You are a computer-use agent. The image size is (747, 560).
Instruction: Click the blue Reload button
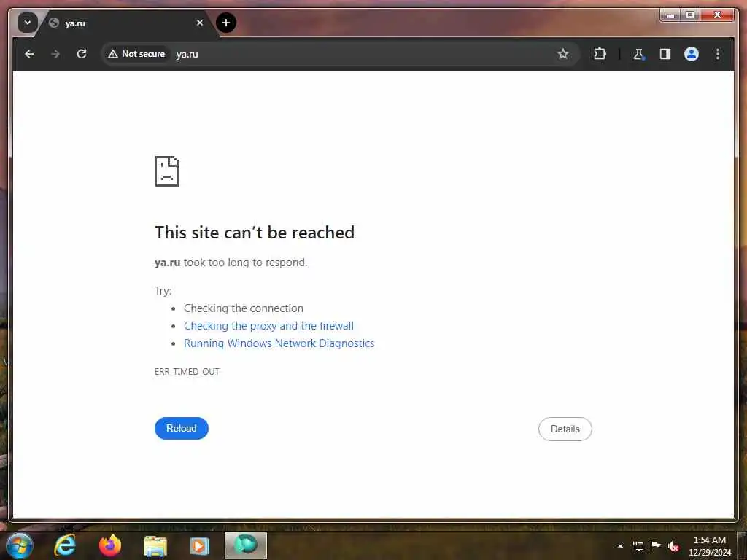181,428
